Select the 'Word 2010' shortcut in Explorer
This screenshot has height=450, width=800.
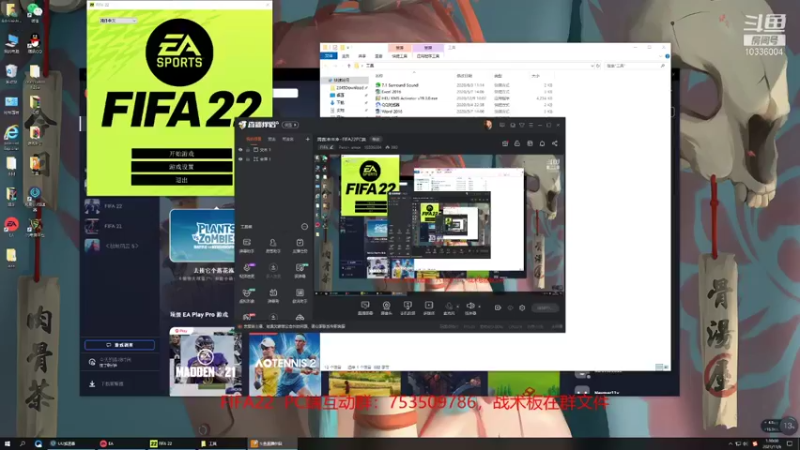pos(389,111)
